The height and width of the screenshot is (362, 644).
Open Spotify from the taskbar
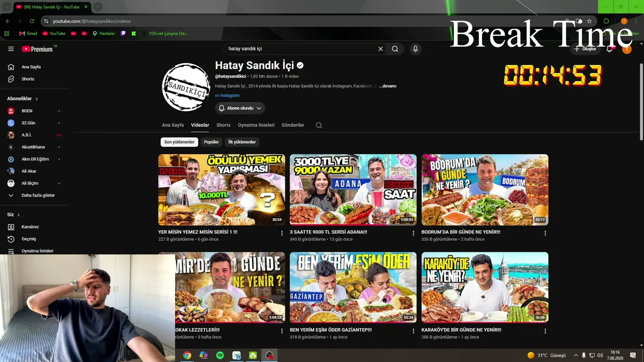click(220, 355)
